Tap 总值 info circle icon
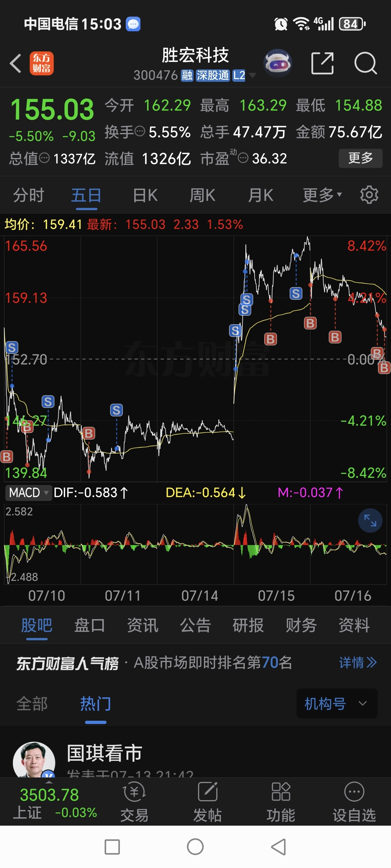 [44, 157]
